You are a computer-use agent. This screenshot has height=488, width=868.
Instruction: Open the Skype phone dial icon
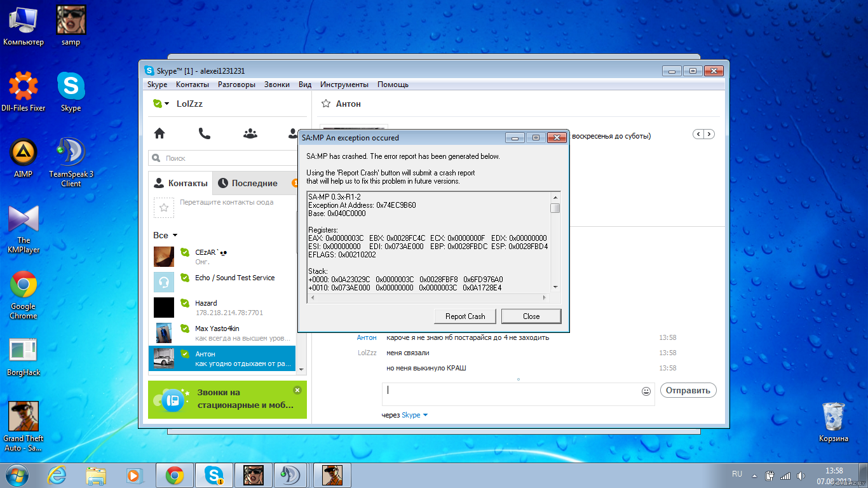[204, 133]
